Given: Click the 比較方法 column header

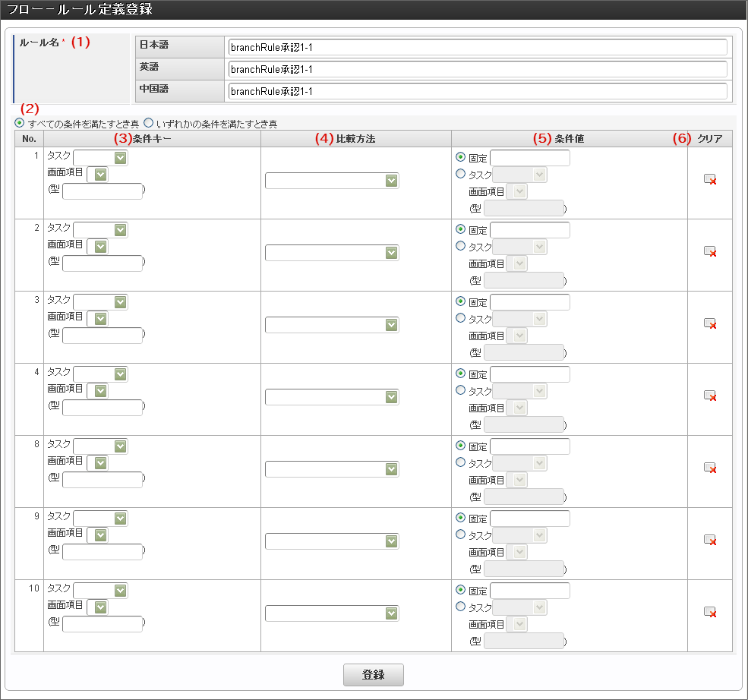Looking at the screenshot, I should pos(356,139).
